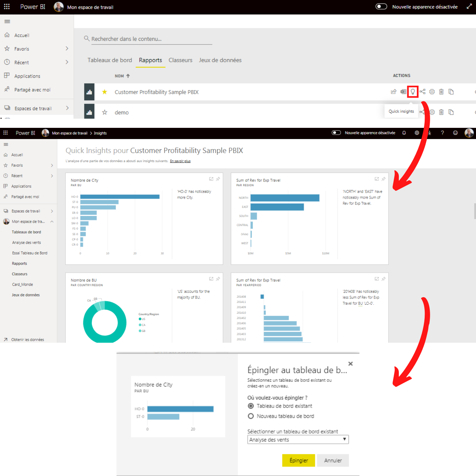Open help question mark in Insights header
This screenshot has height=476, width=476.
pyautogui.click(x=442, y=133)
